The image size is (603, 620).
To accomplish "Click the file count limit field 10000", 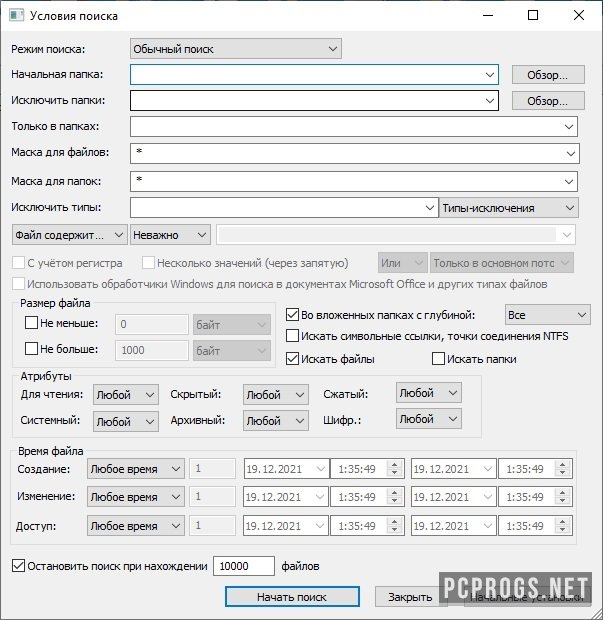I will tap(243, 566).
